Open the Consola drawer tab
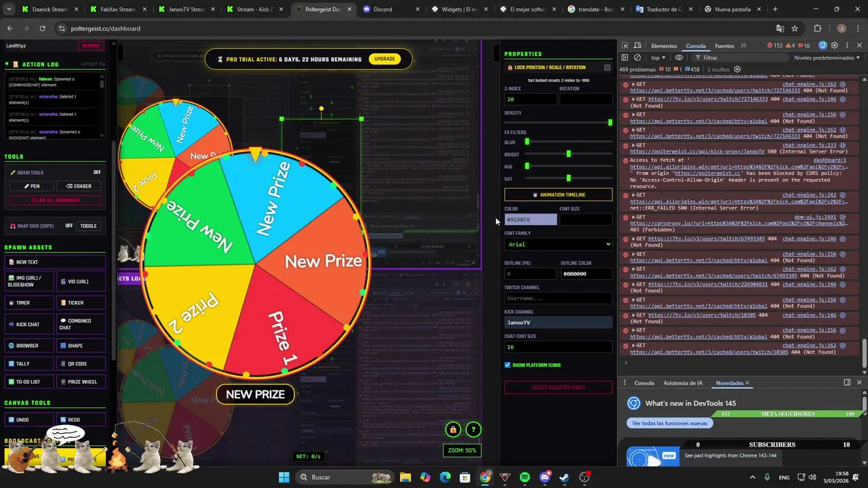Viewport: 868px width, 488px height. coord(644,383)
